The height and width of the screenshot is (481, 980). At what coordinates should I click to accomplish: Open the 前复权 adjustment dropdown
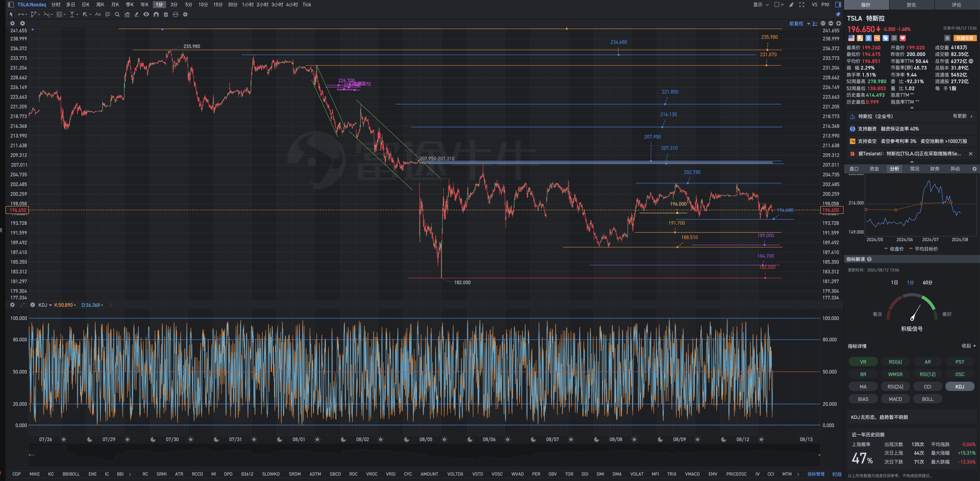click(x=799, y=24)
